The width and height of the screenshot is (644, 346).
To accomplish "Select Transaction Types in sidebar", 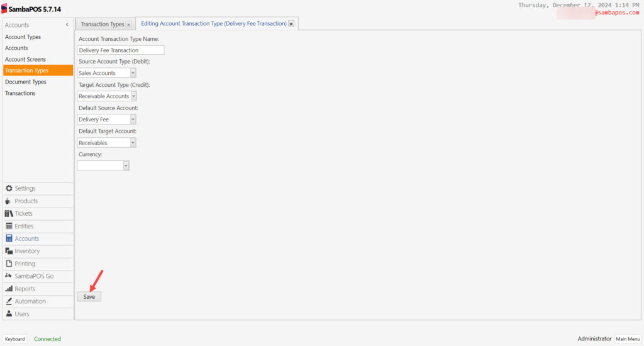I will pos(38,70).
